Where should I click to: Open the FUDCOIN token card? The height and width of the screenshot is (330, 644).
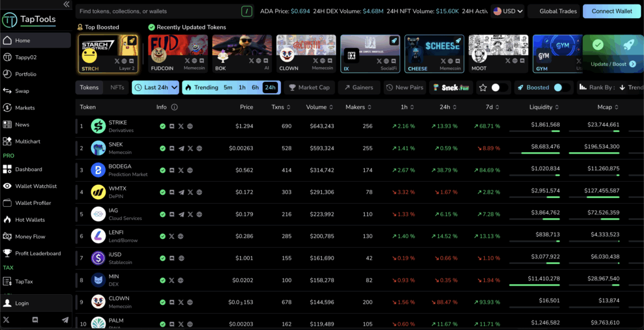tap(178, 54)
